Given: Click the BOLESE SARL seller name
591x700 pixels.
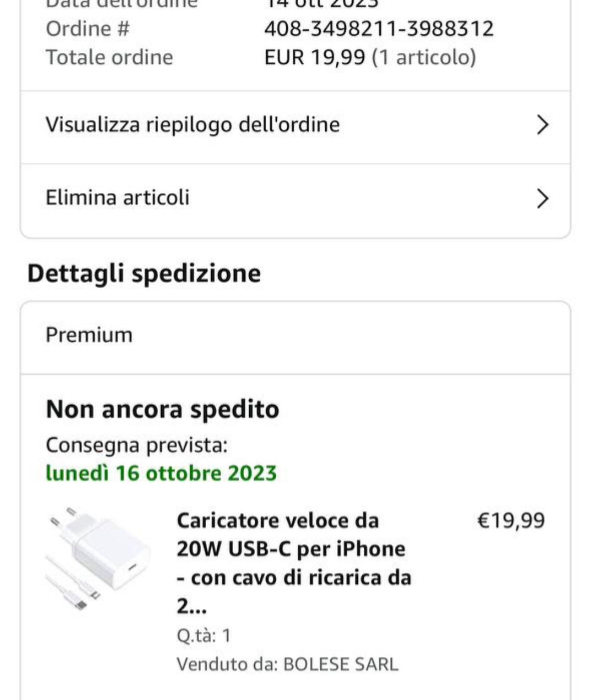Looking at the screenshot, I should tap(341, 664).
